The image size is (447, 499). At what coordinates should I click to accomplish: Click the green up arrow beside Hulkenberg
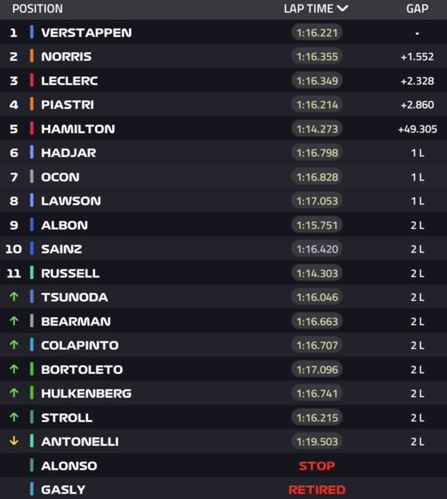(x=14, y=393)
